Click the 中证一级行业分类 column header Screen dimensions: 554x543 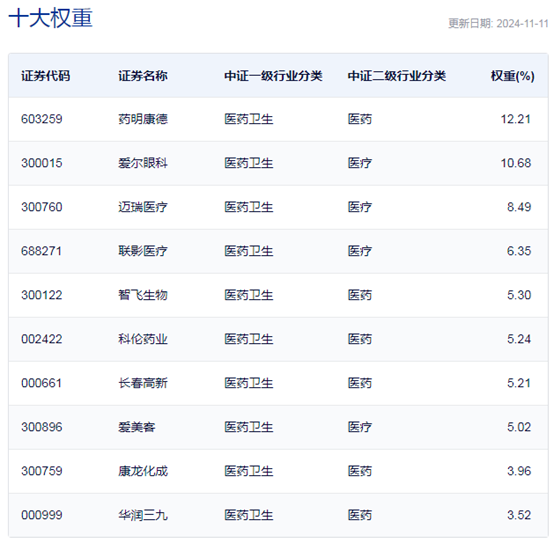[273, 76]
